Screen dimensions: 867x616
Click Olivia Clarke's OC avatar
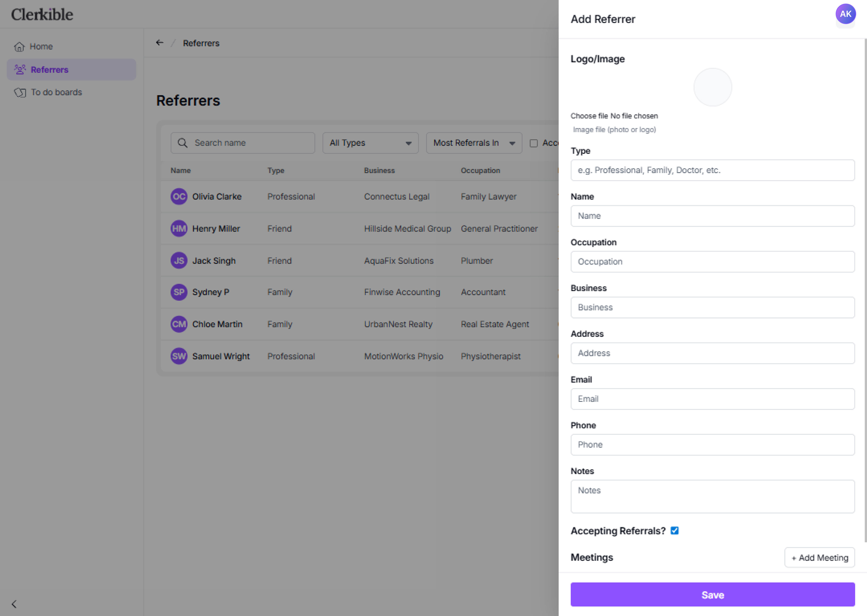[x=179, y=197]
